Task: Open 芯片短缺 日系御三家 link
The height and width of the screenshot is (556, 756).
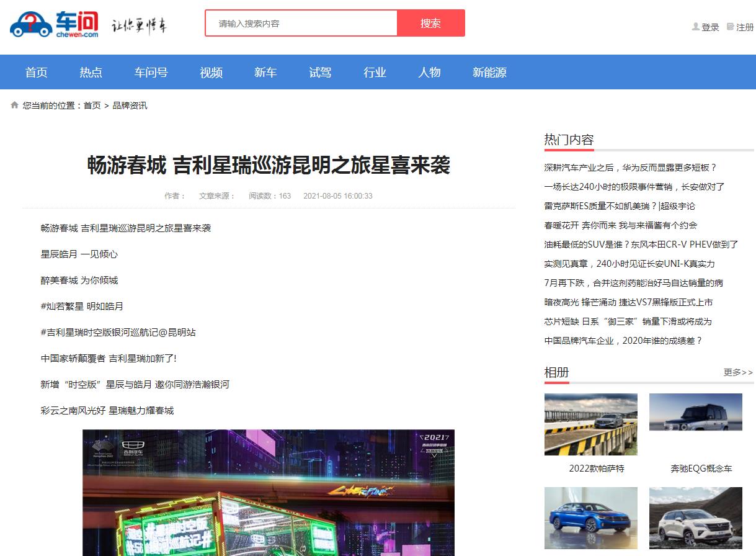Action: click(x=628, y=321)
